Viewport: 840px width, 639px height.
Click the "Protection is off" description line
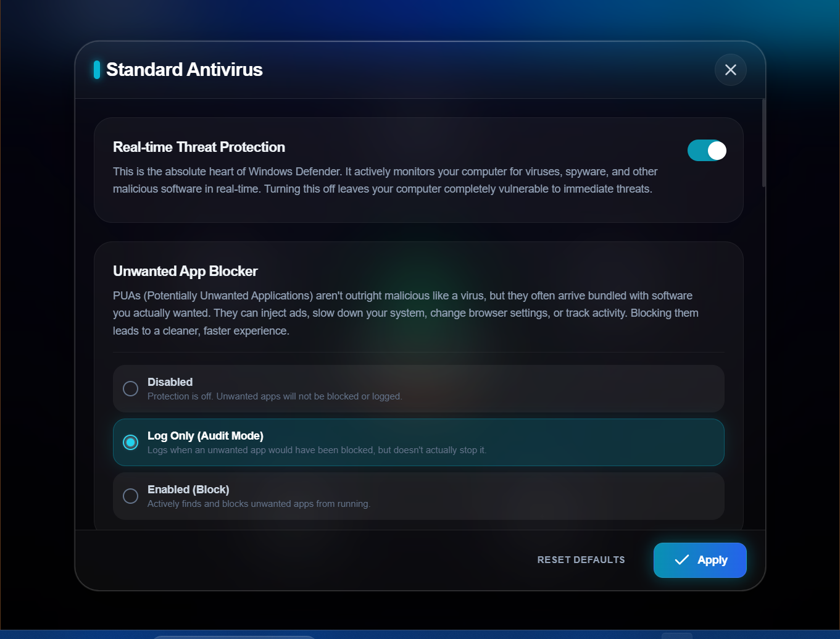[x=275, y=396]
